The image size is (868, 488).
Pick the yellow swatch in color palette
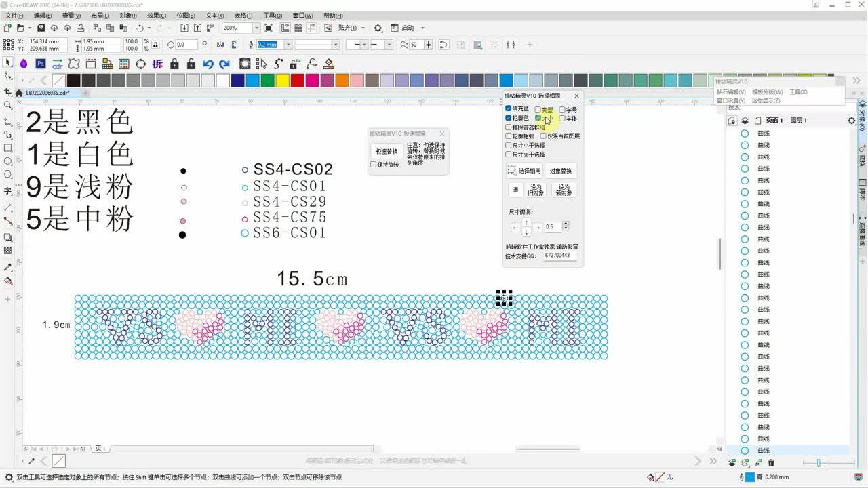pyautogui.click(x=282, y=81)
